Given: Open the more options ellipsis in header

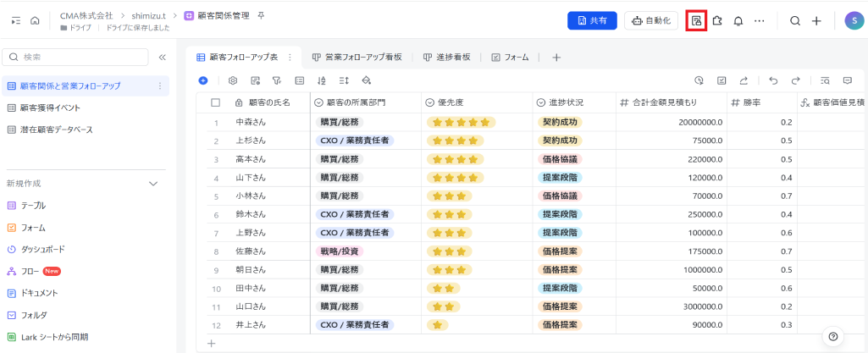Looking at the screenshot, I should (759, 20).
